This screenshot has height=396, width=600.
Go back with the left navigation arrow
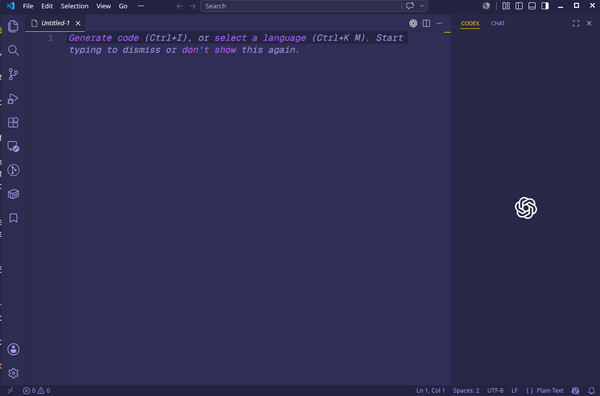[x=179, y=6]
